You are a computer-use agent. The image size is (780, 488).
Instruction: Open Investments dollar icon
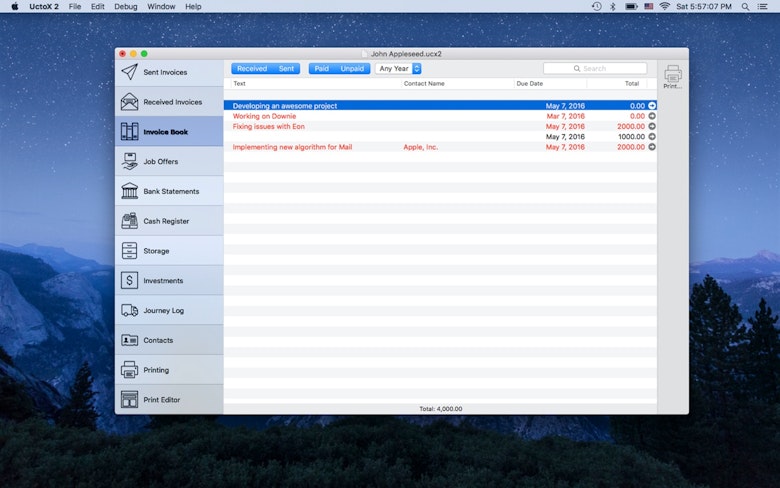[x=129, y=281]
